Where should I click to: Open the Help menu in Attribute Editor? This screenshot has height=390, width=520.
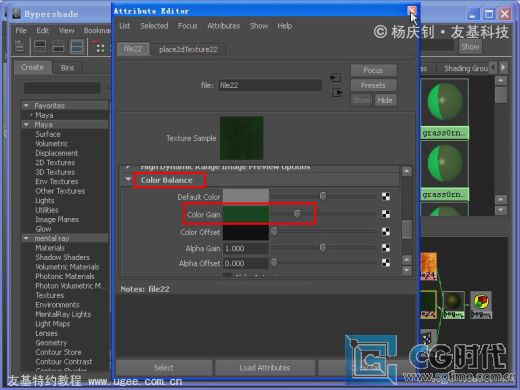(x=285, y=26)
